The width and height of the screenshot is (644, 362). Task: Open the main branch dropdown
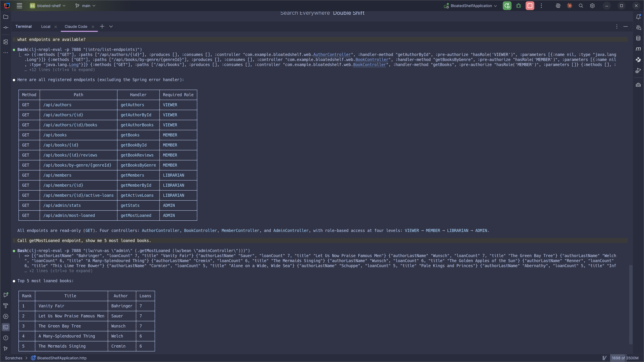[86, 6]
